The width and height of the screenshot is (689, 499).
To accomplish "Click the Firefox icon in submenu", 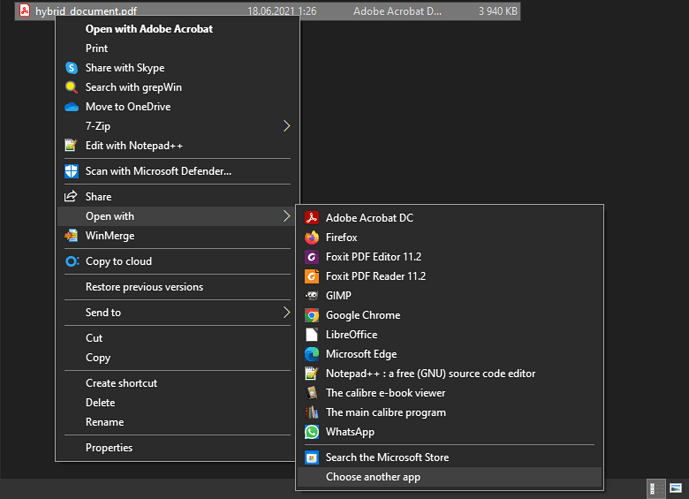I will point(312,237).
